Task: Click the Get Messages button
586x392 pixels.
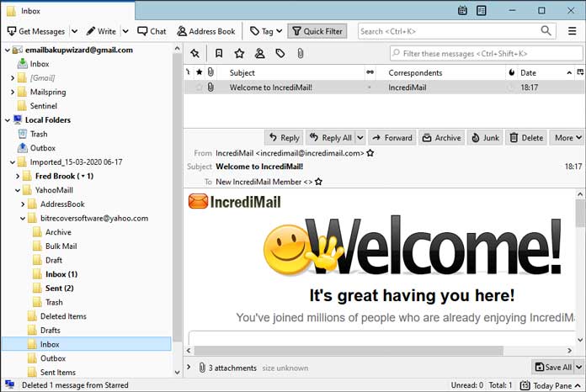Action: (x=36, y=31)
